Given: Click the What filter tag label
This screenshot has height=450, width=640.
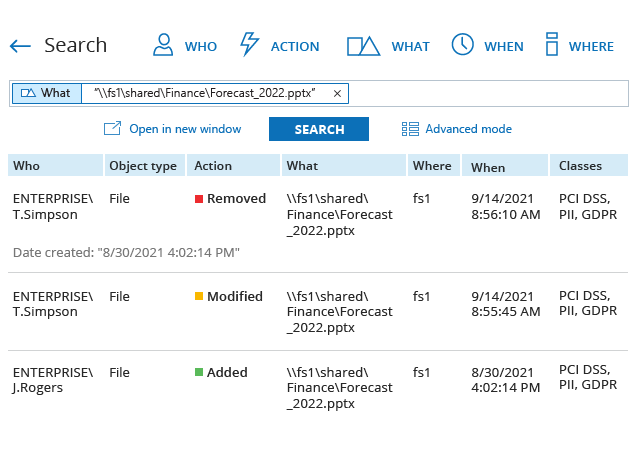Looking at the screenshot, I should click(x=46, y=93).
